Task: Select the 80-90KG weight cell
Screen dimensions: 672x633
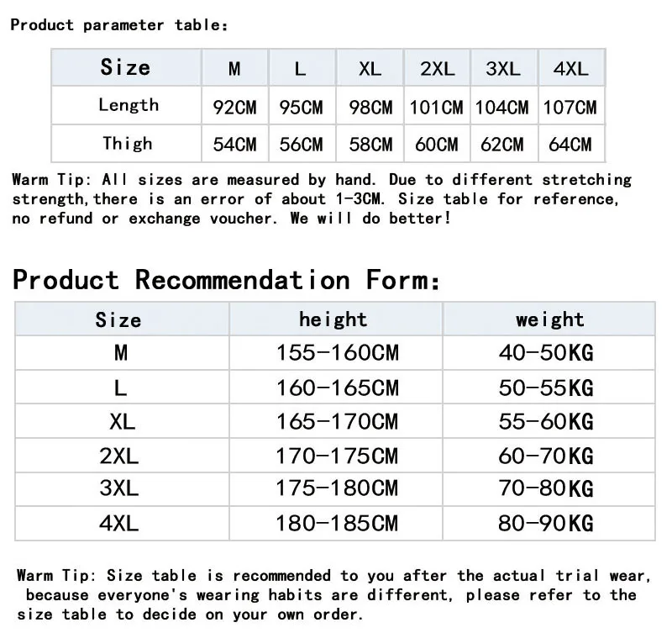Action: [546, 523]
